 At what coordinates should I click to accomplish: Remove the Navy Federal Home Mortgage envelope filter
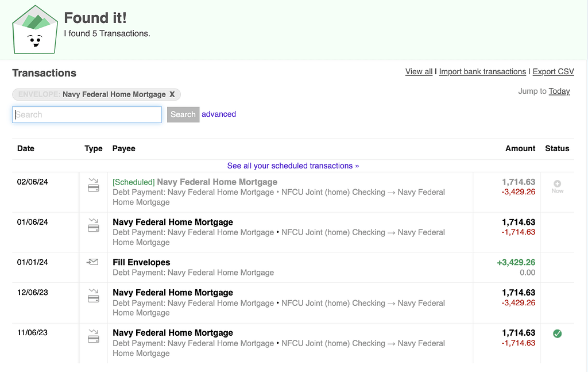(172, 94)
